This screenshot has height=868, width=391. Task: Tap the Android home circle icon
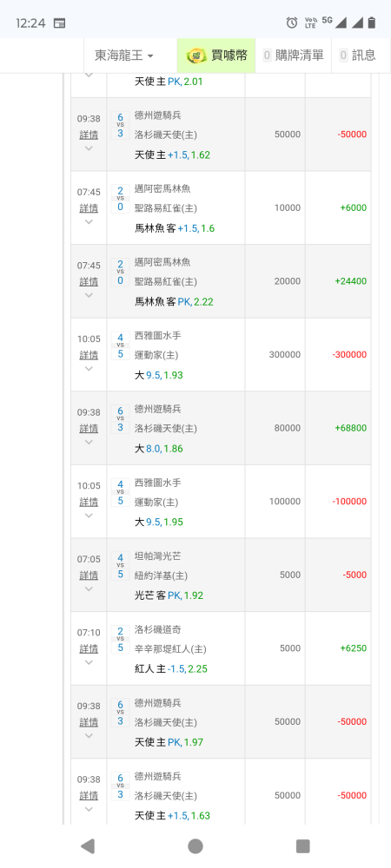click(195, 845)
